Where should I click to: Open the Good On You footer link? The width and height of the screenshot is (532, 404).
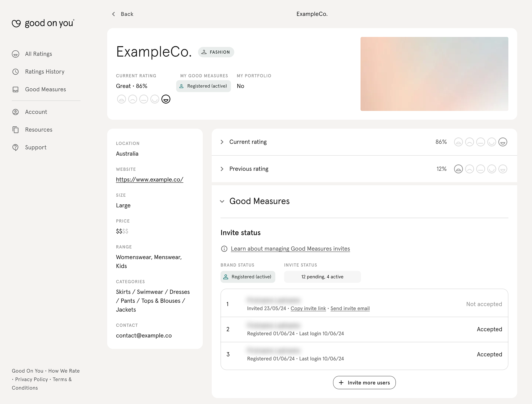pyautogui.click(x=28, y=371)
